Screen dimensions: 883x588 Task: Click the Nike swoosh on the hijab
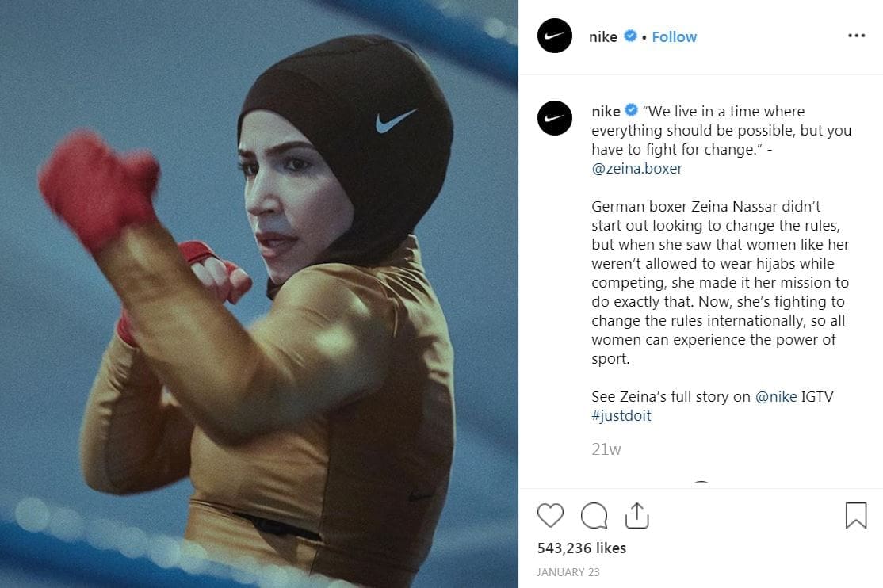(x=396, y=120)
